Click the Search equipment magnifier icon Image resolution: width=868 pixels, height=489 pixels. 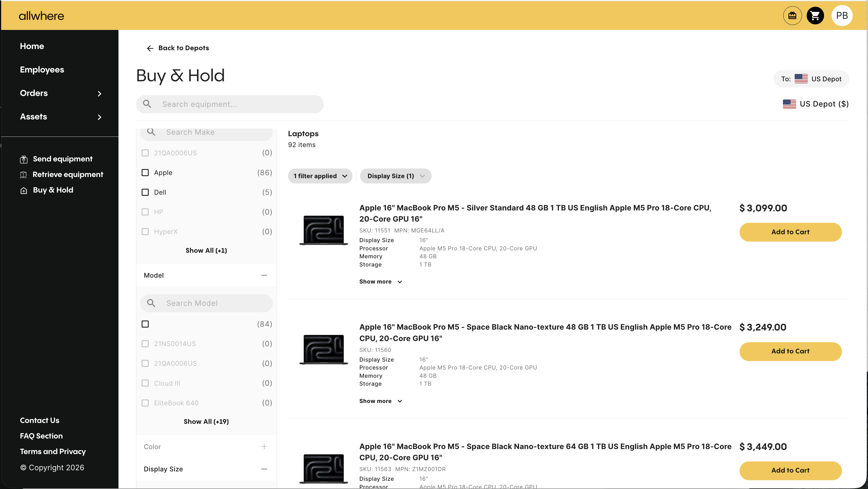[147, 104]
